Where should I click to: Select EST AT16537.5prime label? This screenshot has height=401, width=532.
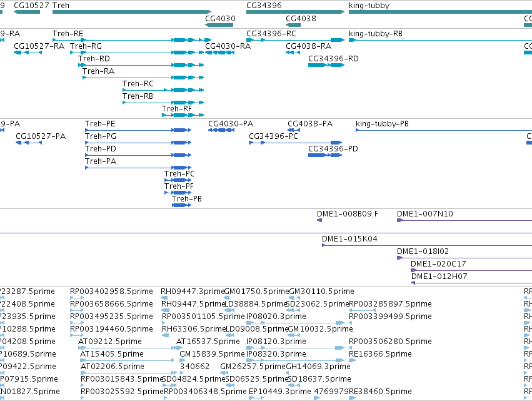click(x=208, y=342)
